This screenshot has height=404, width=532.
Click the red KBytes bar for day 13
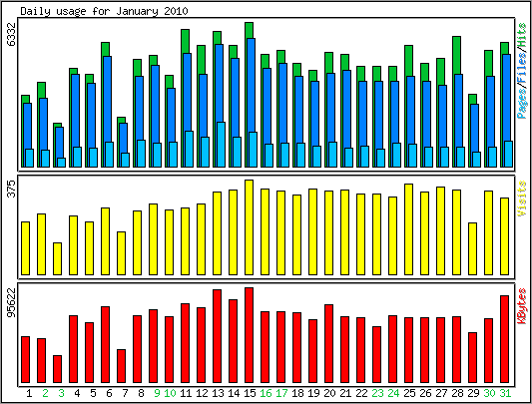[218, 336]
